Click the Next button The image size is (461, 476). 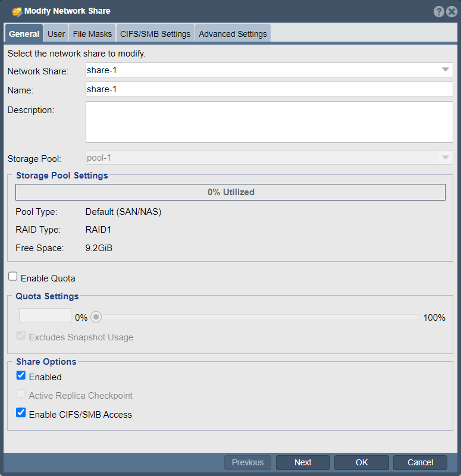303,462
